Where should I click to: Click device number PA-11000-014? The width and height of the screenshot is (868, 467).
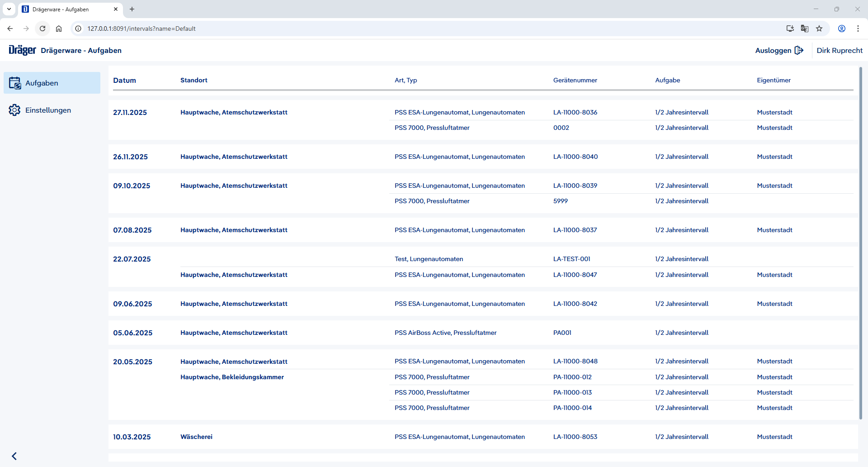click(x=572, y=408)
